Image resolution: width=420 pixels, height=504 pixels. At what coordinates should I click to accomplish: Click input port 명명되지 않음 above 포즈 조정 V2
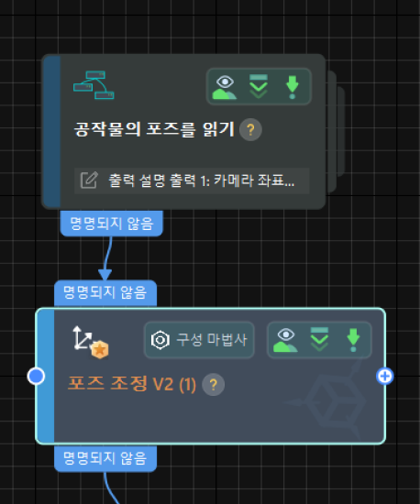click(x=105, y=292)
